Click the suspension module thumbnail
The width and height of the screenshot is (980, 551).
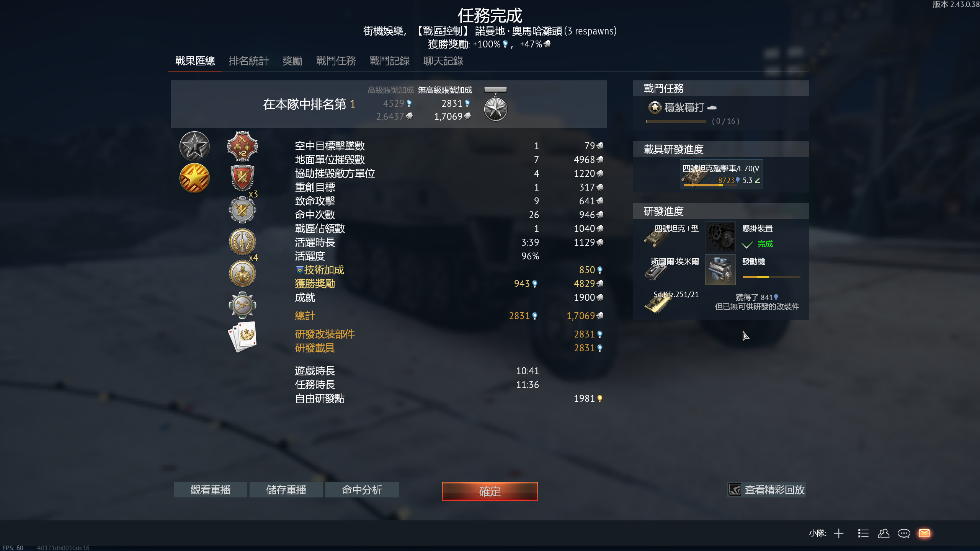point(720,236)
